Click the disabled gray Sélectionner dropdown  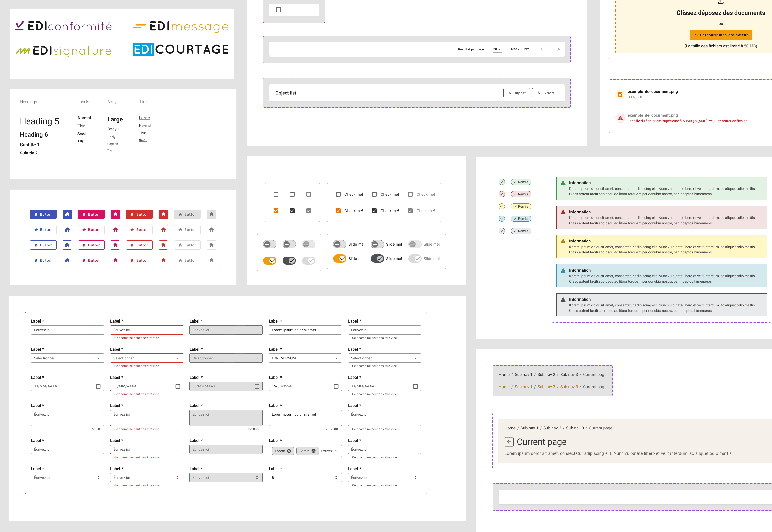click(226, 358)
